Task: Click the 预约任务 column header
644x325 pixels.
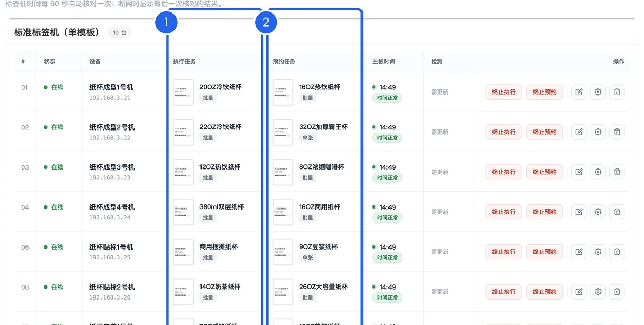Action: point(284,61)
